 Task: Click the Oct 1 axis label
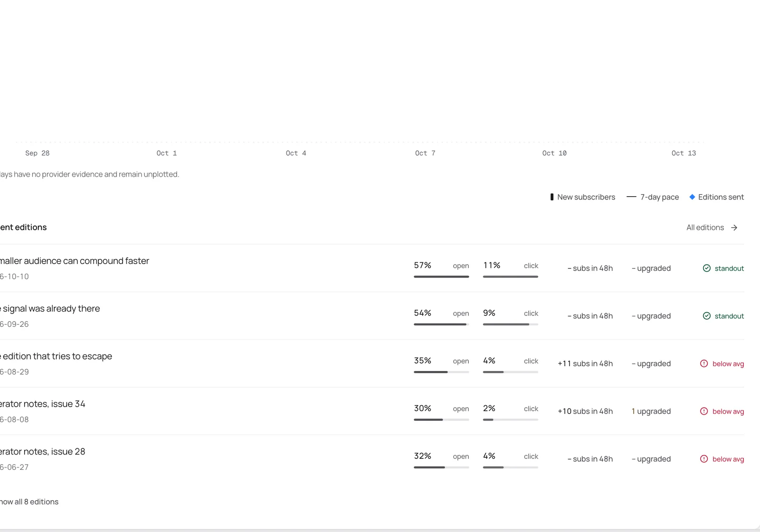[167, 153]
